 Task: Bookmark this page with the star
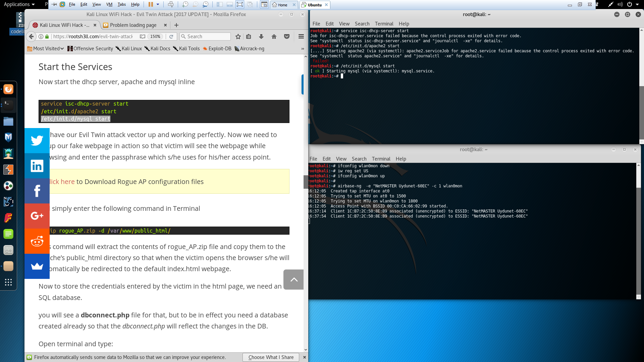pos(238,37)
